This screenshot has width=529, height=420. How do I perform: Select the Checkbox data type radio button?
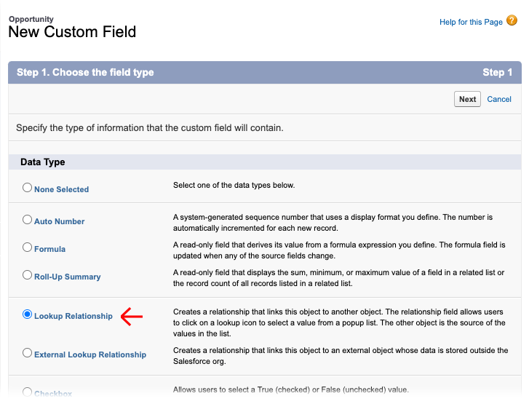27,392
